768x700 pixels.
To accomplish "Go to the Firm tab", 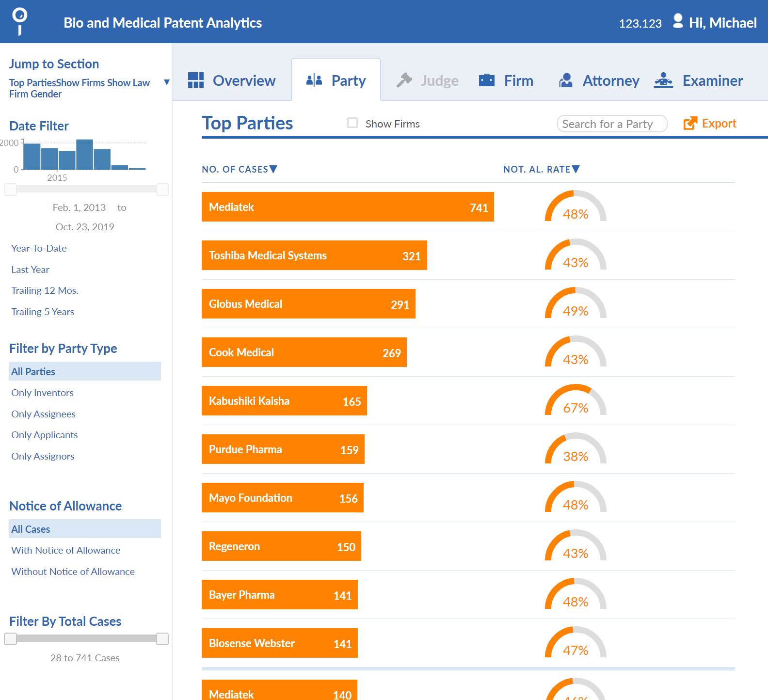I will [506, 80].
